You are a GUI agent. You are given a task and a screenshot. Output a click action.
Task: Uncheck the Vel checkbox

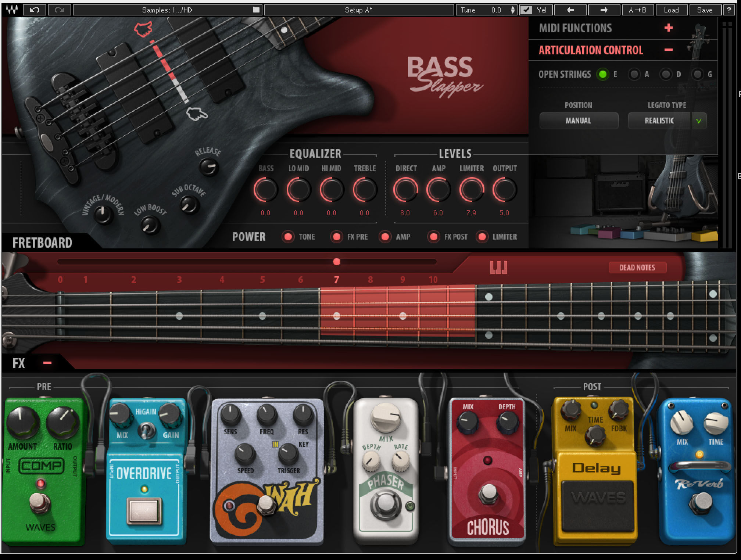527,10
